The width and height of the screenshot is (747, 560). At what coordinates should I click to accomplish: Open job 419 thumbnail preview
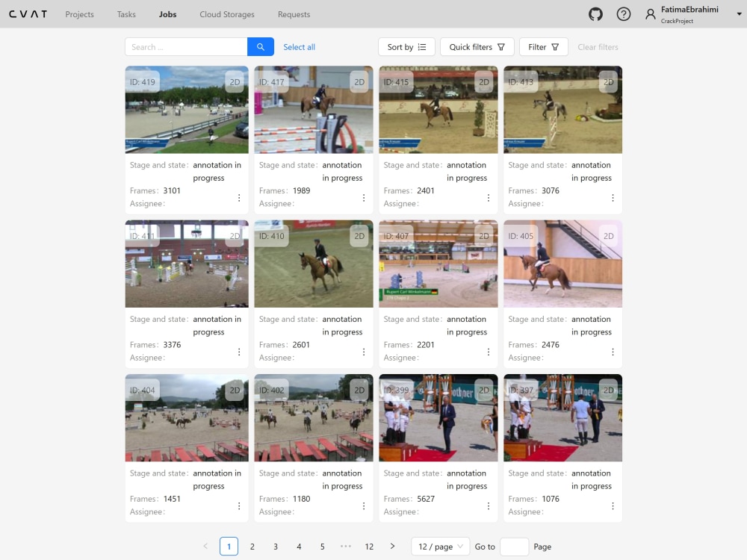[x=187, y=110]
